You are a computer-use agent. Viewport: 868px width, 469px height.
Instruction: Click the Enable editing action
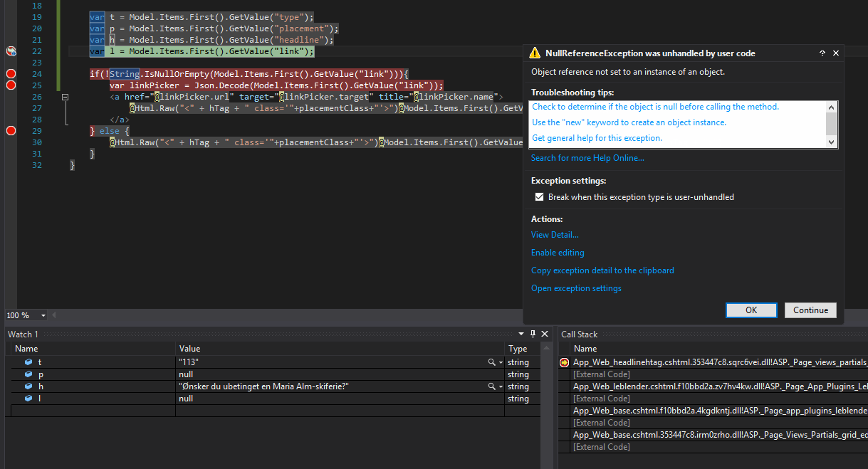point(558,253)
